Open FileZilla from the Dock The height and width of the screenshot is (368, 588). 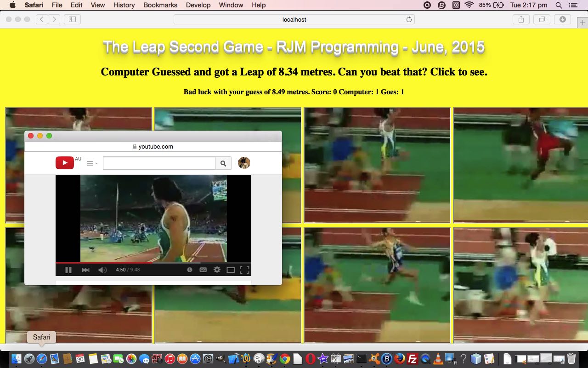413,359
